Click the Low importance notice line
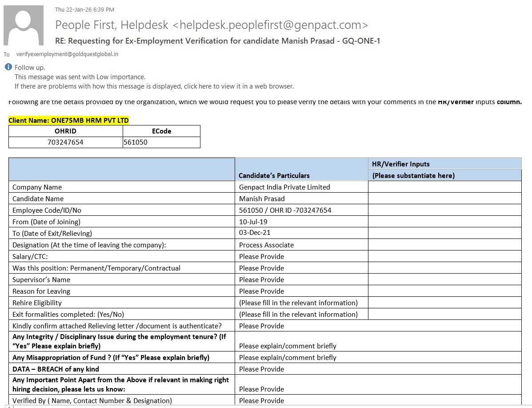This screenshot has height=408, width=532. tap(80, 77)
